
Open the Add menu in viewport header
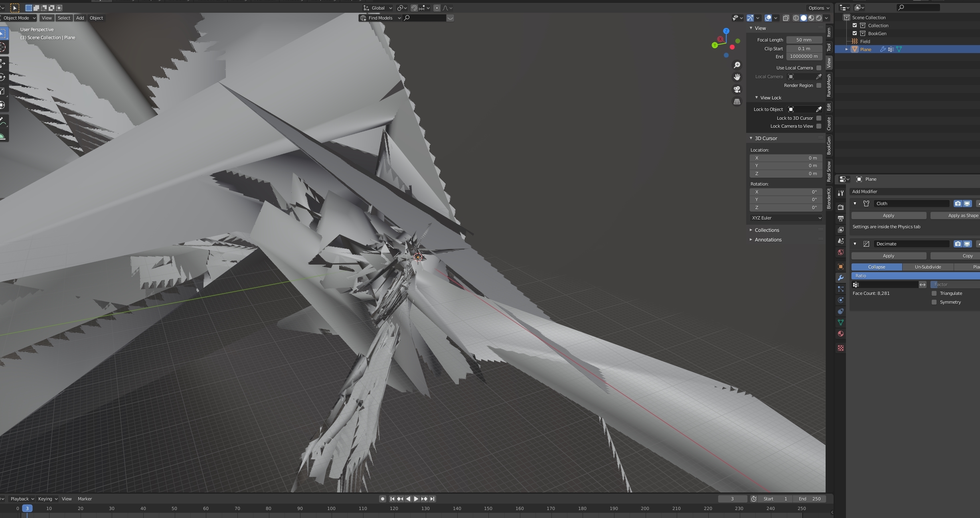pyautogui.click(x=80, y=18)
